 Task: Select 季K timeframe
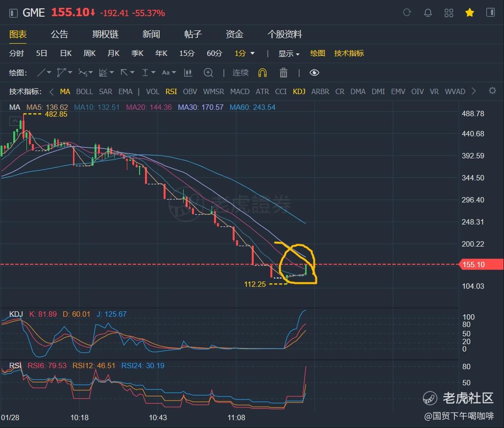pos(137,53)
